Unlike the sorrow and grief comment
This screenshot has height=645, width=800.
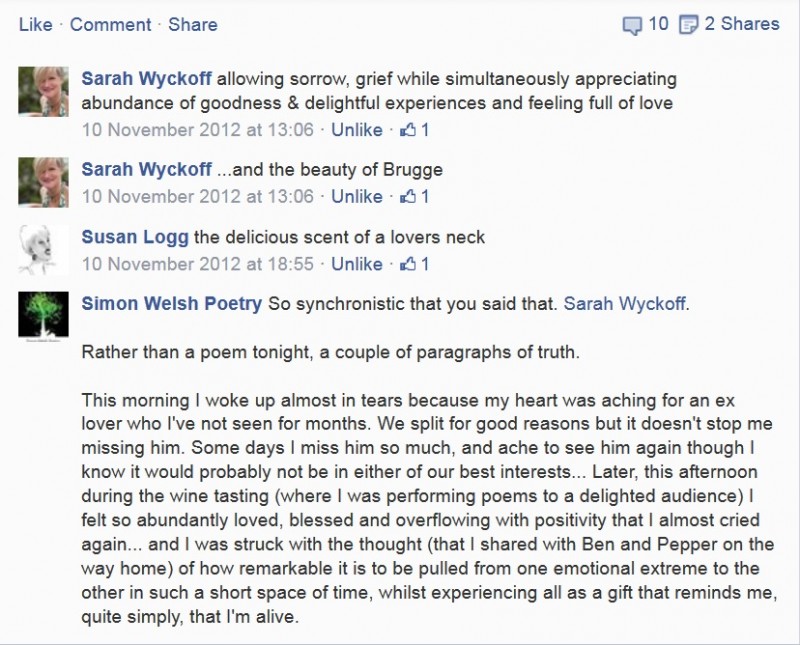coord(357,130)
